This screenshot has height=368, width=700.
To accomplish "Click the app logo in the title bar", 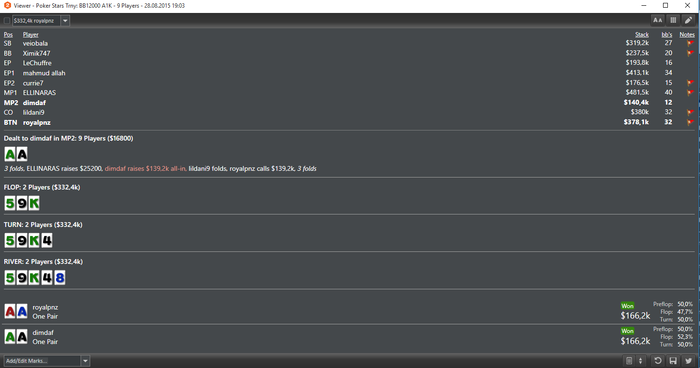I will (7, 5).
